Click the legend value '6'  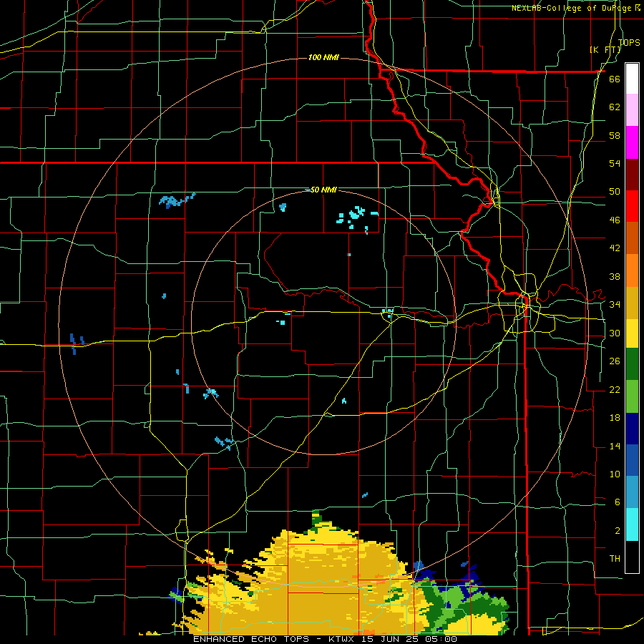click(617, 502)
